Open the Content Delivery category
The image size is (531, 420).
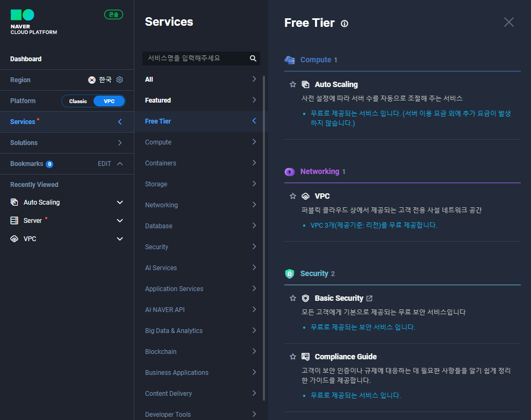[x=201, y=394]
